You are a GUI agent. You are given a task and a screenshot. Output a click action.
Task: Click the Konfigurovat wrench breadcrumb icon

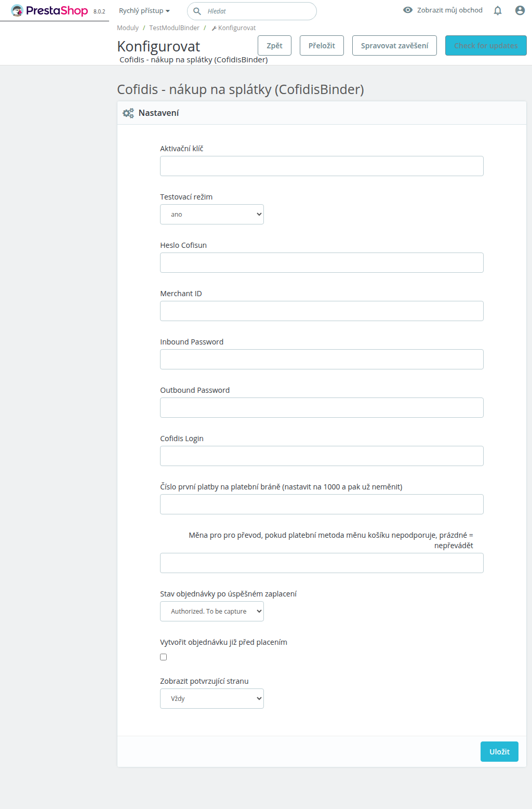[x=214, y=28]
